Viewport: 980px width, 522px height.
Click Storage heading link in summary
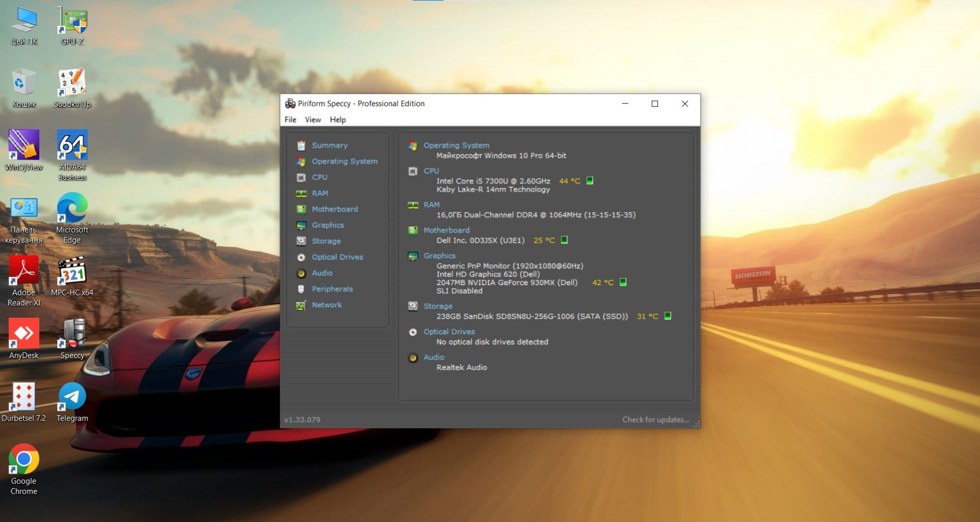438,306
